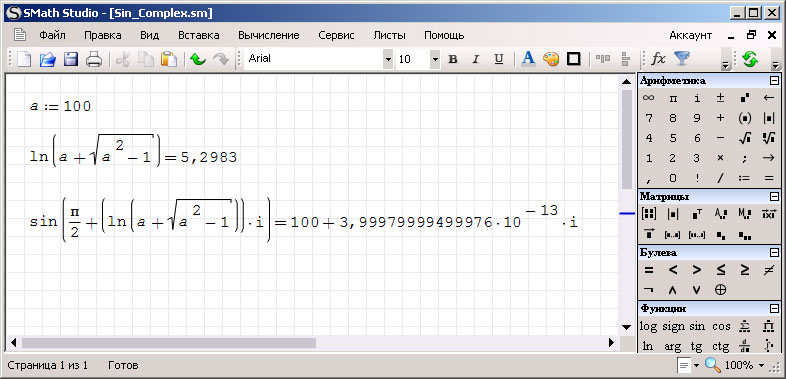This screenshot has height=379, width=786.
Task: Collapse the Функции panel
Action: point(775,308)
